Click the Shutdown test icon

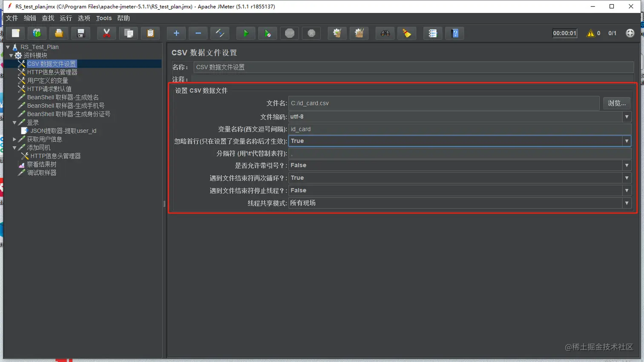point(311,33)
